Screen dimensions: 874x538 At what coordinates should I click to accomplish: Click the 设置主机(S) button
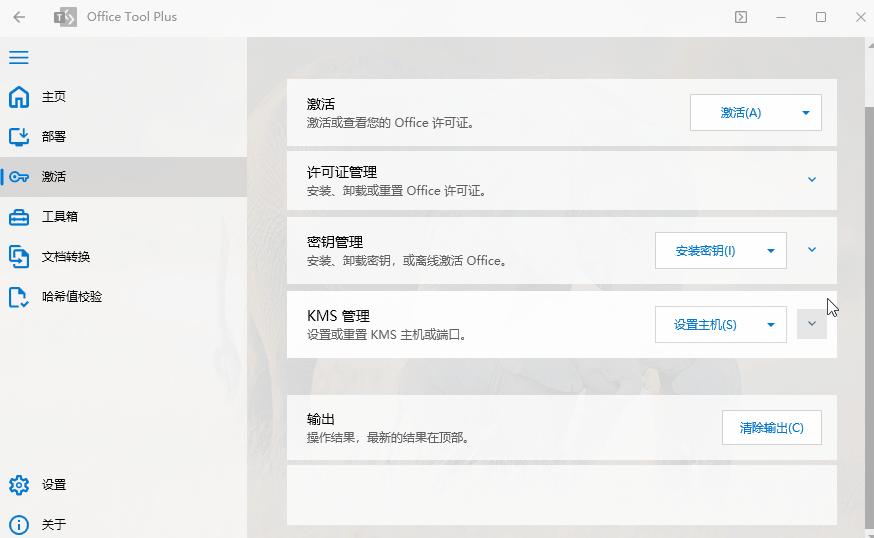pos(705,324)
